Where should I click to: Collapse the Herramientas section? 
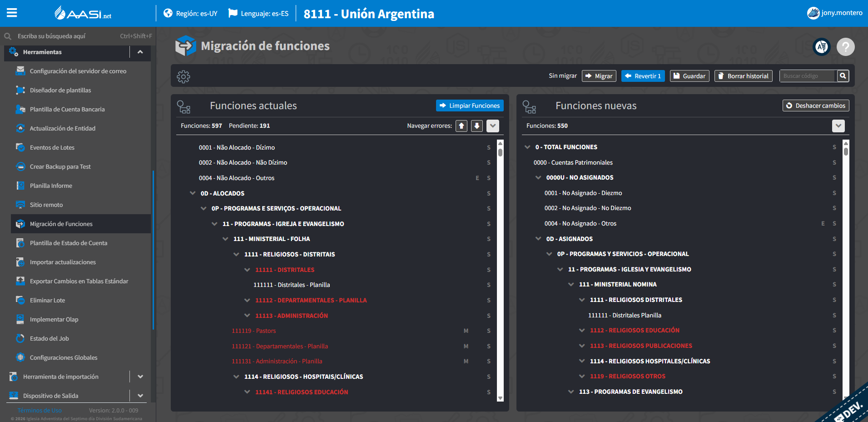(140, 52)
